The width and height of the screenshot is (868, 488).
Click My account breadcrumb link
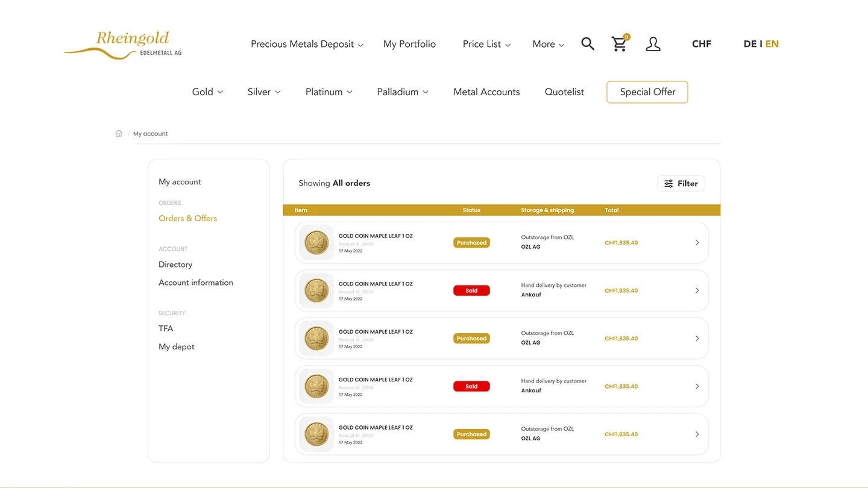coord(151,134)
